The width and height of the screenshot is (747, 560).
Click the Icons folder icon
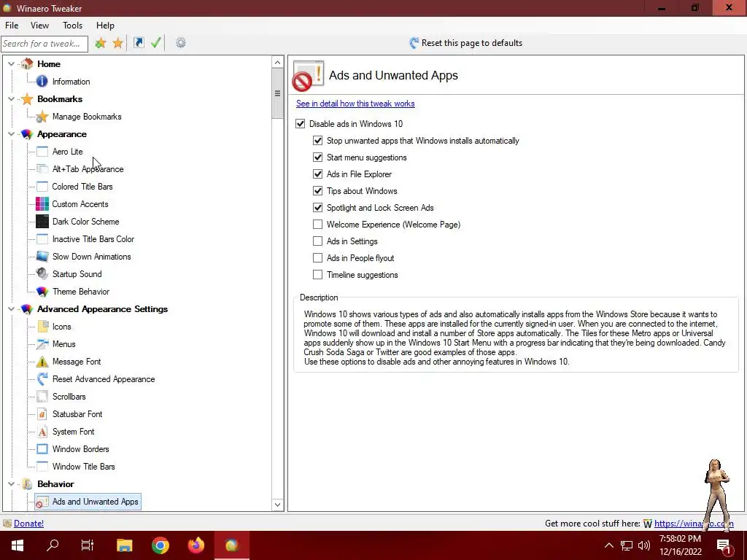[x=42, y=327]
